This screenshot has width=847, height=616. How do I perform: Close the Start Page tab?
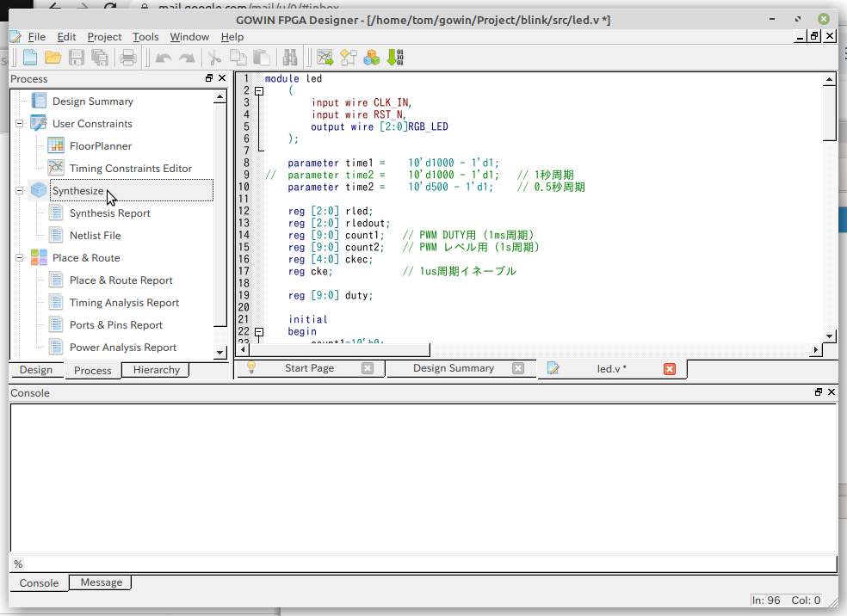[368, 368]
